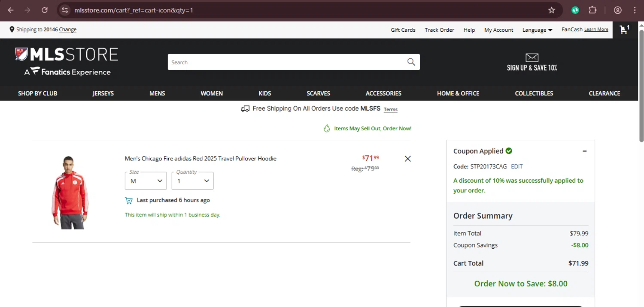Open the Extensions puzzle icon
Viewport: 644px width, 307px height.
coord(592,10)
